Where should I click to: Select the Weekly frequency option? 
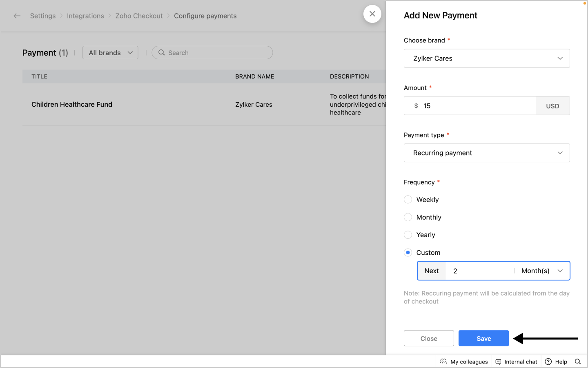coord(408,200)
